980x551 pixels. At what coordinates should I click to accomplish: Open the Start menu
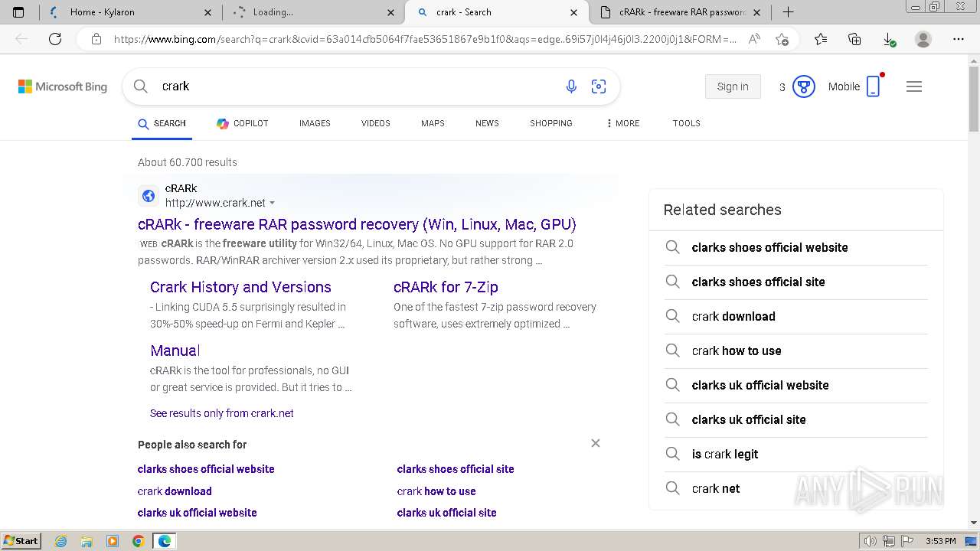point(21,541)
